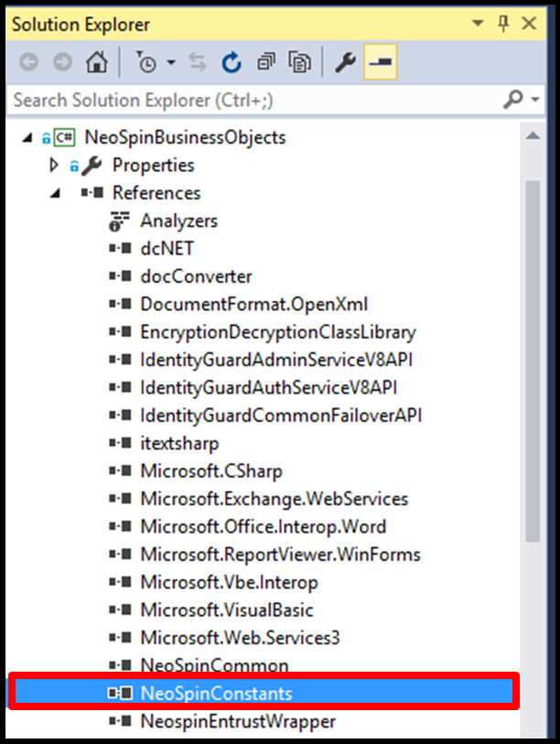Select the Microsoft.Office.Interop.Word reference
560x744 pixels.
pyautogui.click(x=264, y=527)
